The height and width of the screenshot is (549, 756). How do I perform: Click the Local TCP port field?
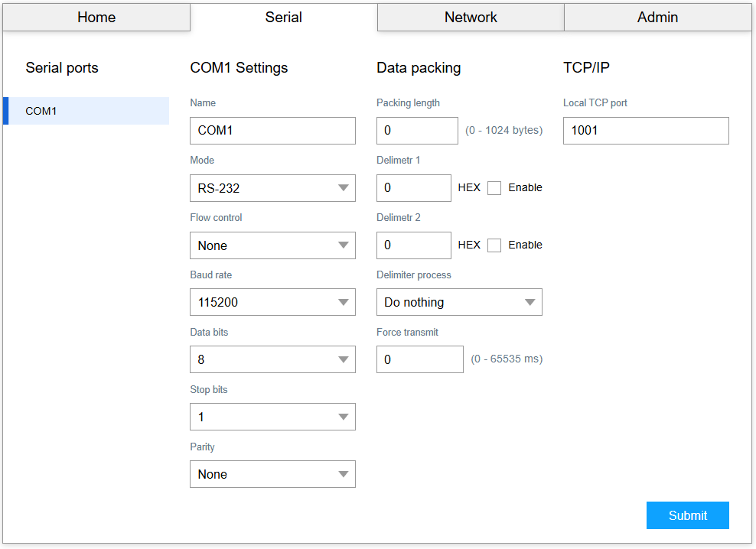click(x=646, y=131)
